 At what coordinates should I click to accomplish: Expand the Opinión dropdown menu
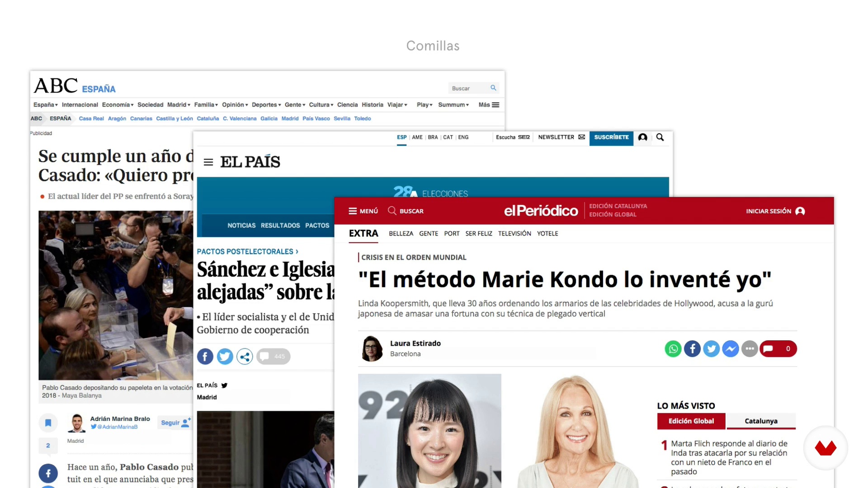coord(235,105)
